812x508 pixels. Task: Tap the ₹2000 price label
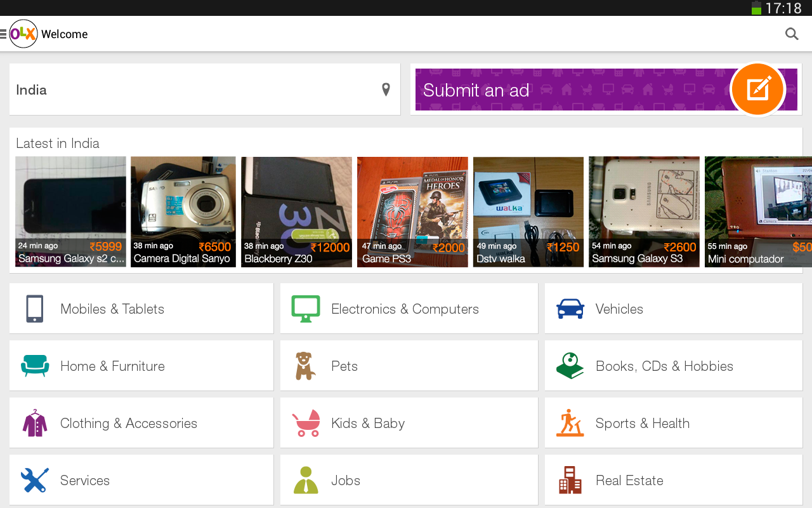click(449, 248)
